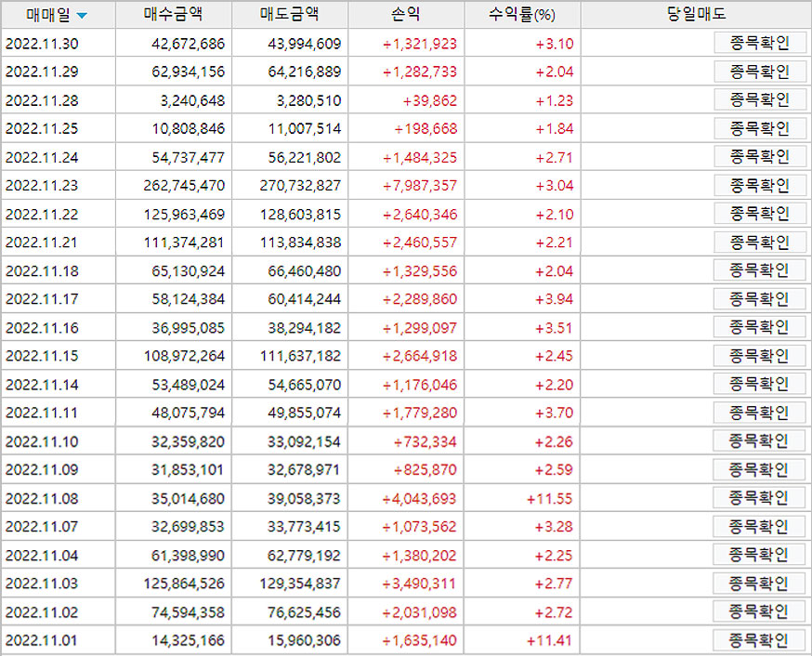Viewport: 812px width, 656px height.
Task: Open 종목확인 for 2022.11.08
Action: 759,498
